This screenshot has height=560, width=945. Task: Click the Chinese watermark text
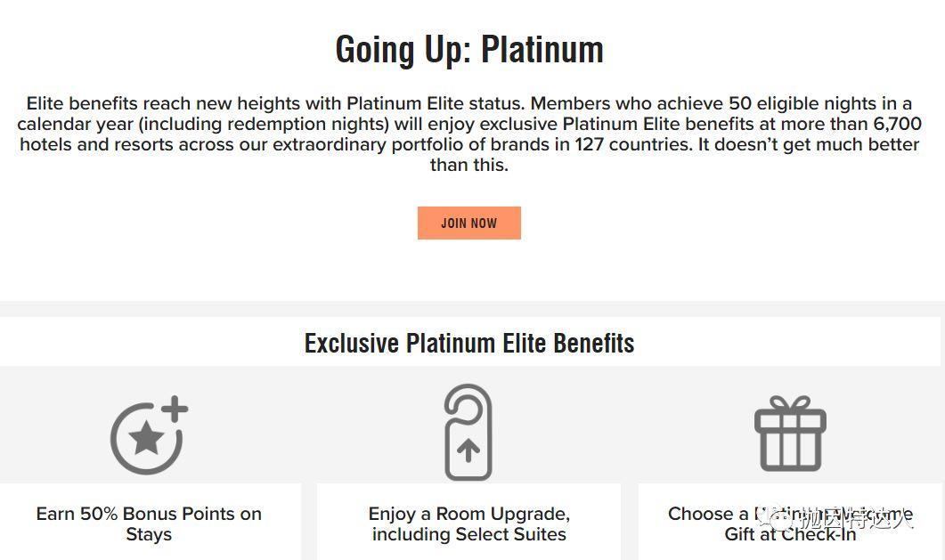[x=855, y=518]
